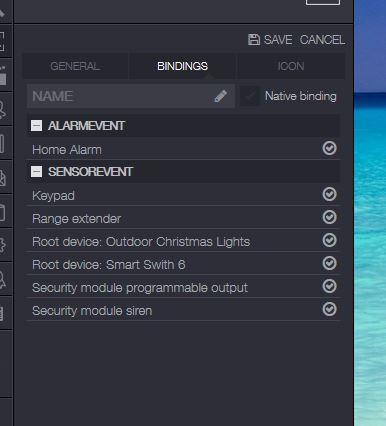
Task: Open the BINDINGS tab
Action: tap(182, 66)
